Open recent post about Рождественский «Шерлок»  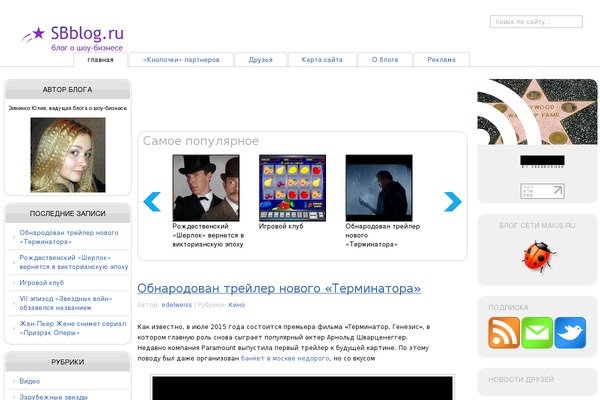(74, 262)
